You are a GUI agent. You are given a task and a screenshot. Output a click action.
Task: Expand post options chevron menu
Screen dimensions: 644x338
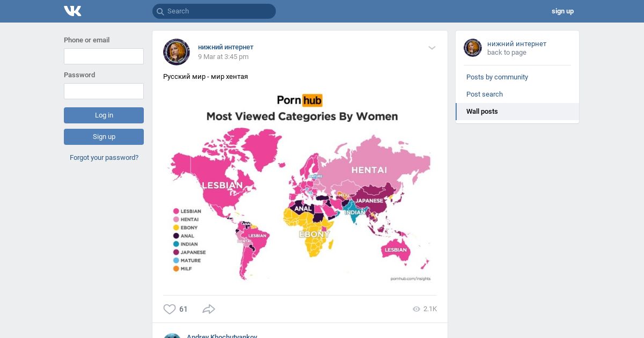pos(432,48)
